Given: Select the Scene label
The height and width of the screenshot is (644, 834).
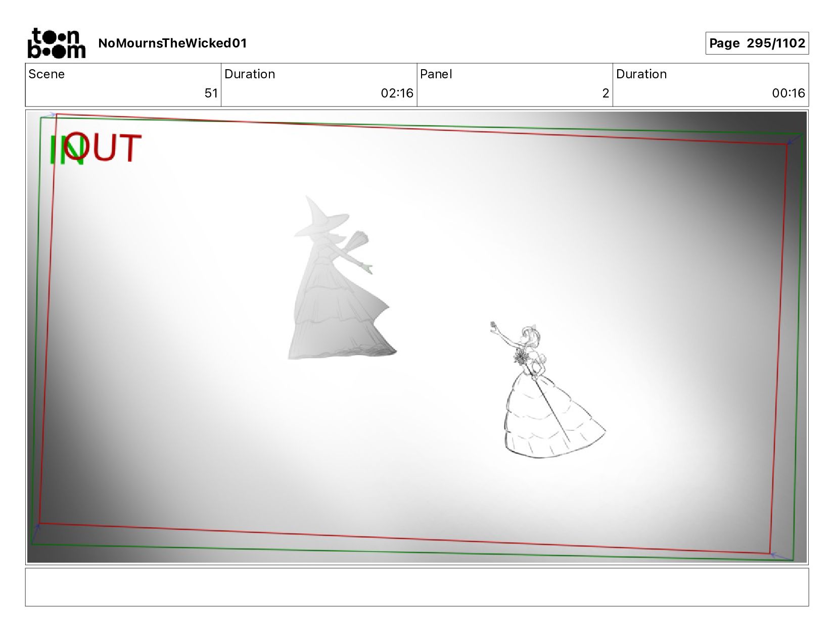Looking at the screenshot, I should coord(47,74).
